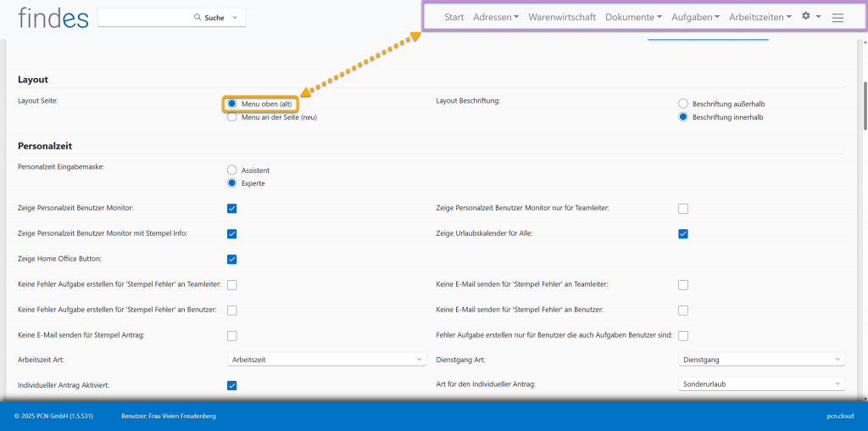Click the findes logo
The height and width of the screenshot is (431, 868).
click(53, 17)
